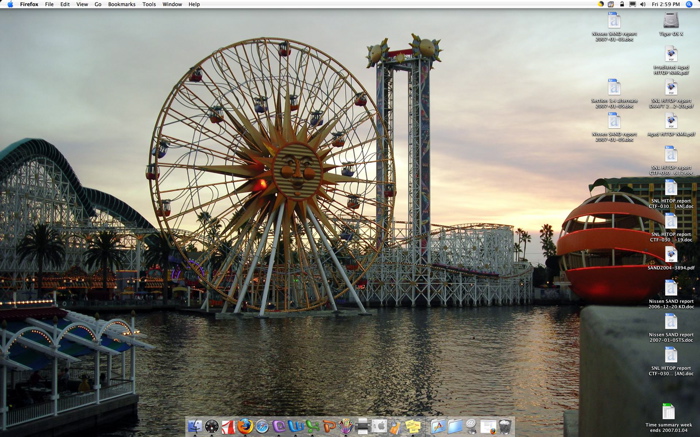Launch Dashboard from the Dock
This screenshot has height=437, width=700.
pyautogui.click(x=212, y=426)
